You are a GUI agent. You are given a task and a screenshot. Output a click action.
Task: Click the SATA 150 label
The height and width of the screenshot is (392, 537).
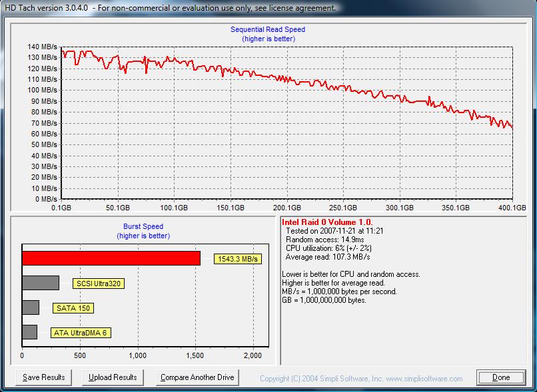tap(75, 308)
